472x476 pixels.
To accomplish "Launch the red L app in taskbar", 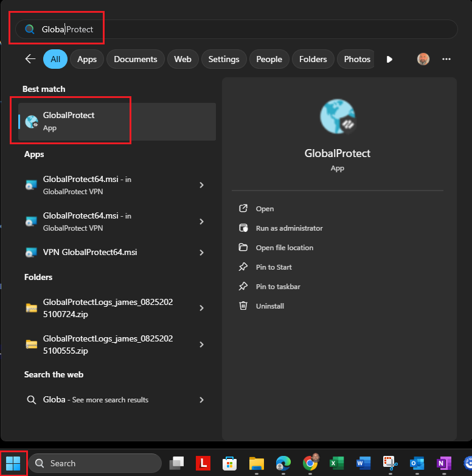I will point(203,463).
